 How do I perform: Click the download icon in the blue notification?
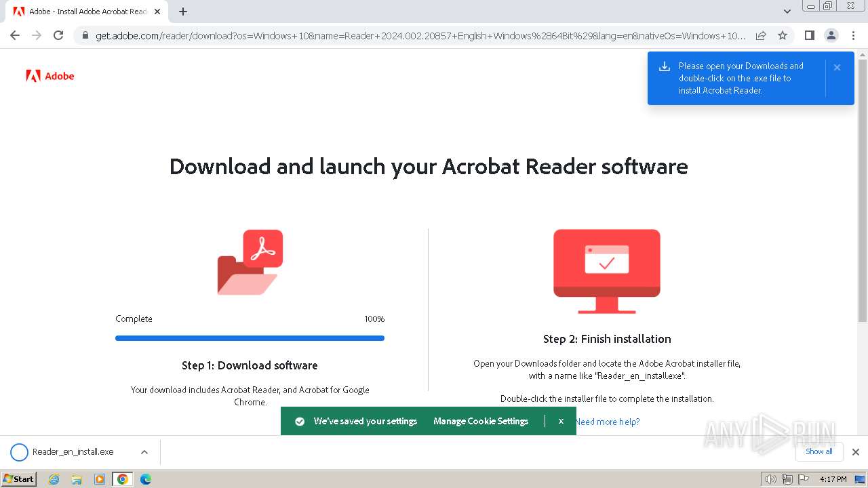(x=665, y=66)
